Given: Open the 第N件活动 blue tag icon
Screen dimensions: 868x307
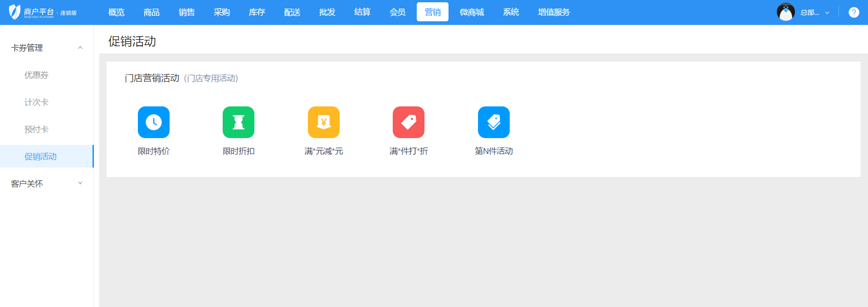Looking at the screenshot, I should [493, 122].
